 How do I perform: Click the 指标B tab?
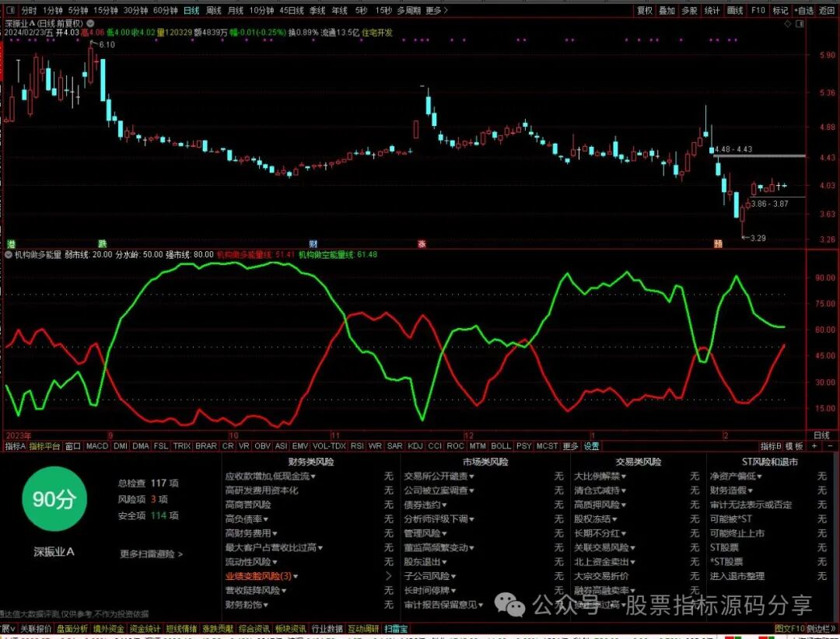point(771,446)
